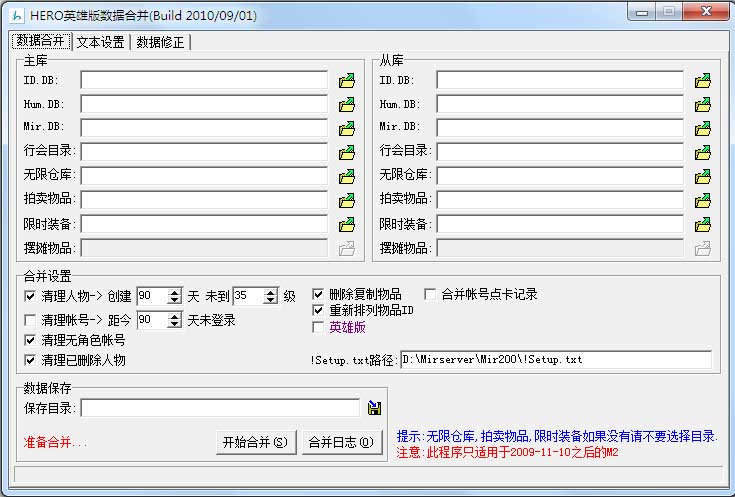Switch to the 文本设置 tab
Viewport: 735px width, 497px height.
point(101,42)
